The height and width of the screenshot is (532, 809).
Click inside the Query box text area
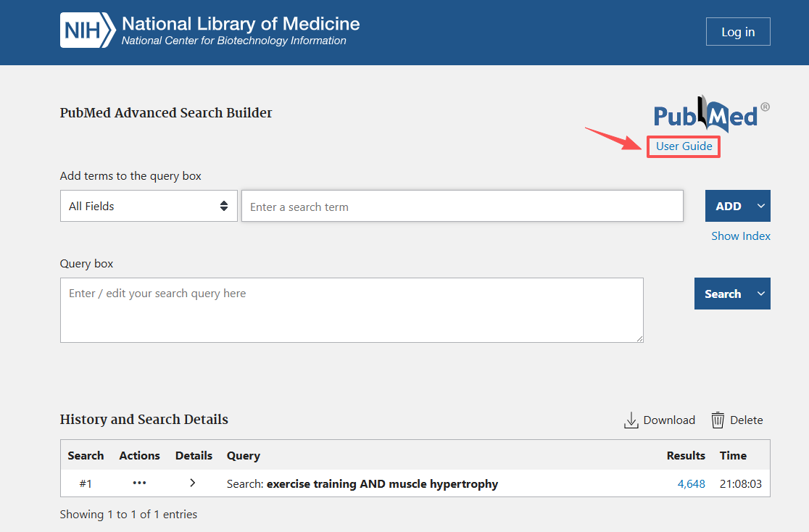[352, 310]
